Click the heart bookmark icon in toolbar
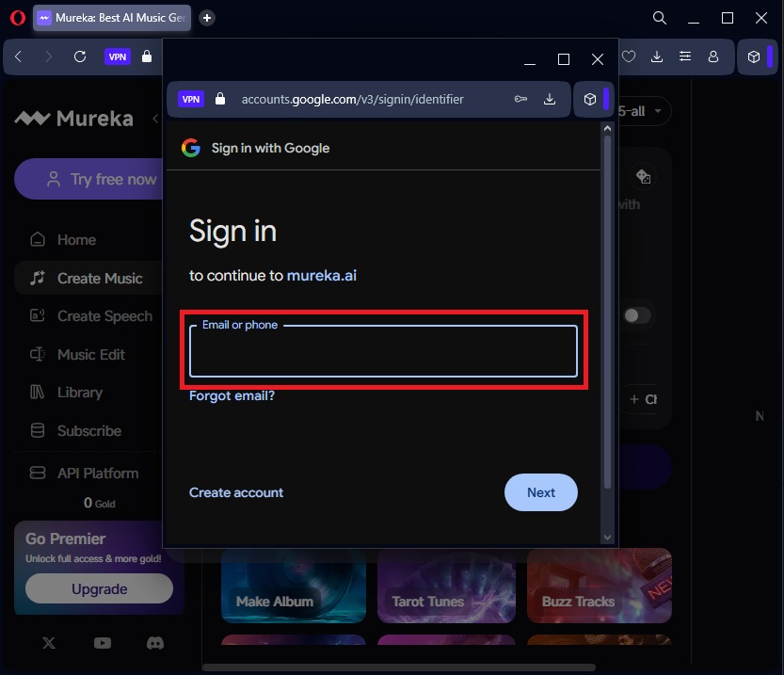784x675 pixels. click(629, 56)
